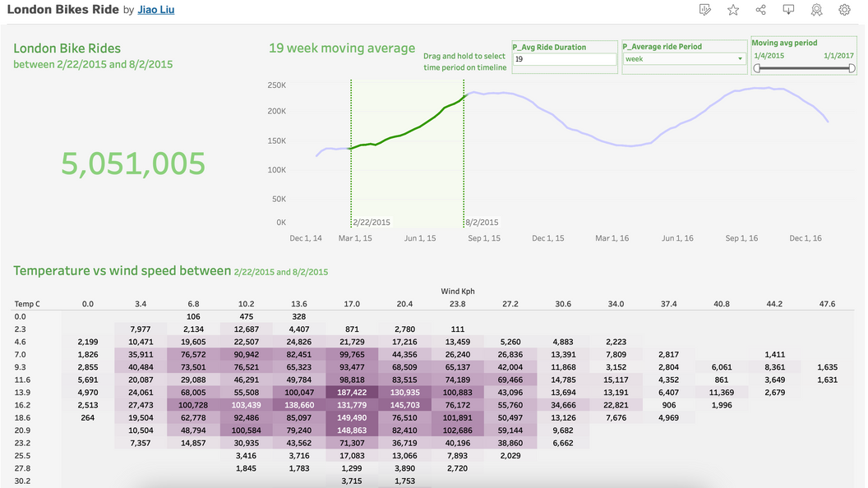
Task: Click the cell showing 34,666
Action: point(563,405)
